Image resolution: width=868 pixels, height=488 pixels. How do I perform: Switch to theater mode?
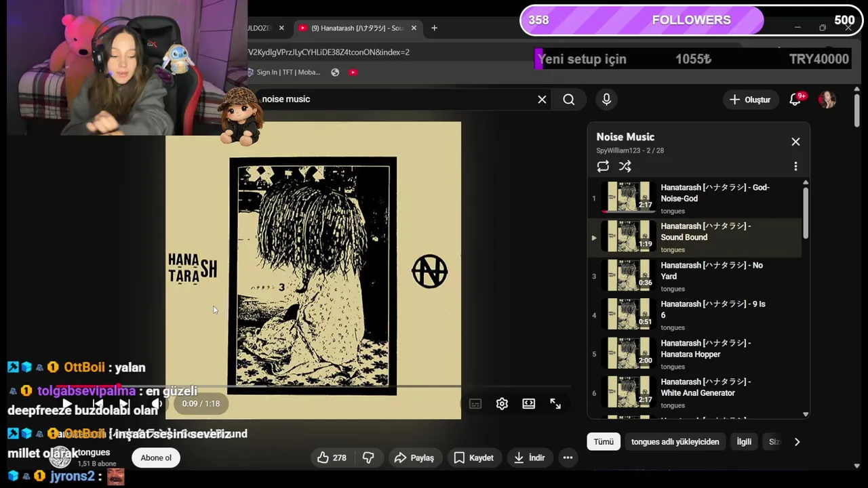tap(528, 404)
